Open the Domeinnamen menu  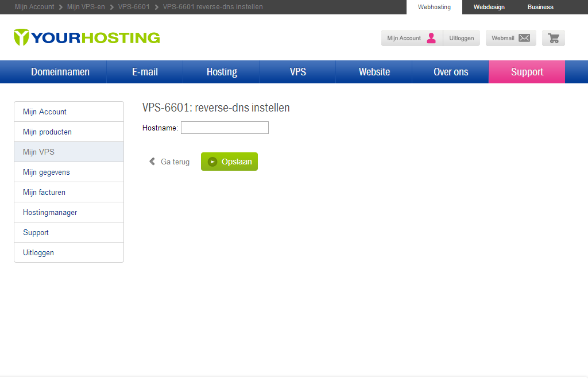(x=60, y=72)
